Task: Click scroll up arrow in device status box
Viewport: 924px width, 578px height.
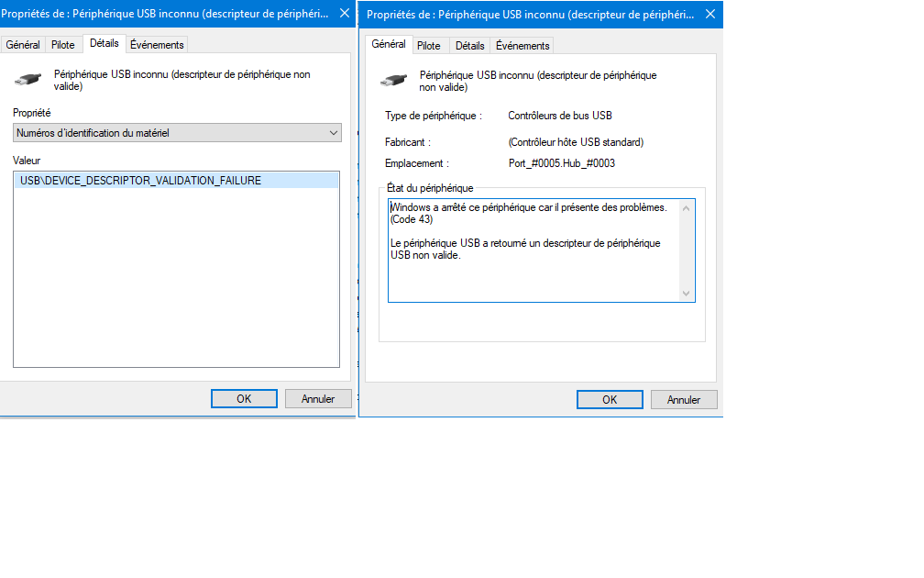Action: pos(686,208)
